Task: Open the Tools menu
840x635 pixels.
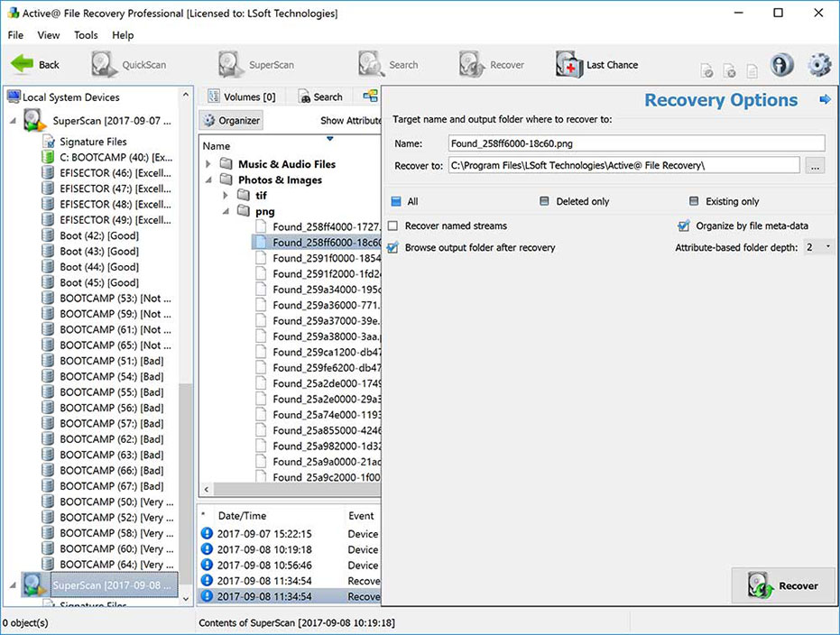Action: pos(86,35)
